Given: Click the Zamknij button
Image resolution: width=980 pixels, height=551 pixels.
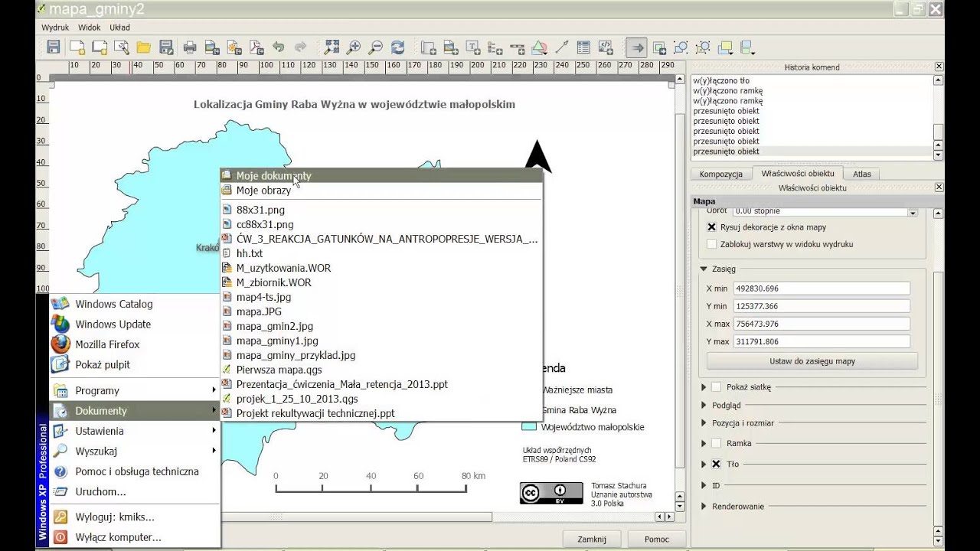Looking at the screenshot, I should (592, 539).
